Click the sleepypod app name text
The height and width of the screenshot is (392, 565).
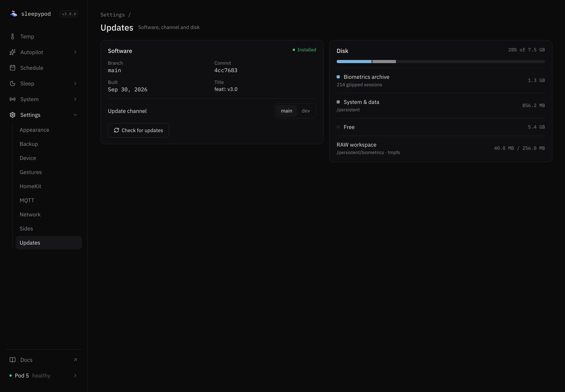coord(36,14)
